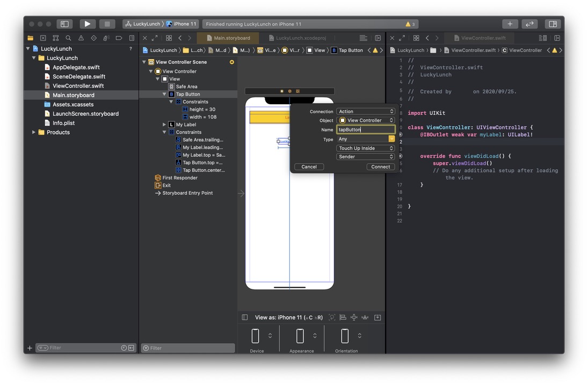Open the test navigator diamond icon
This screenshot has height=385, width=588.
click(x=94, y=38)
